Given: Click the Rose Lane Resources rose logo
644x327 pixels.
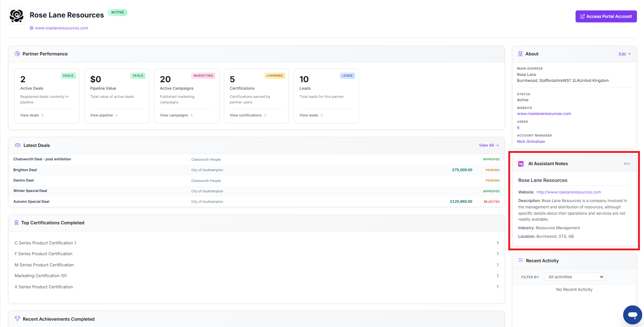Looking at the screenshot, I should click(17, 16).
